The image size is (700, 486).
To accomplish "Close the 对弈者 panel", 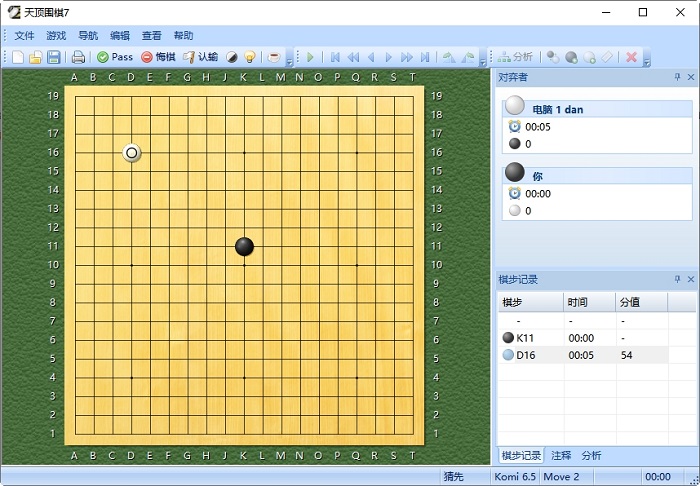I will coord(691,77).
